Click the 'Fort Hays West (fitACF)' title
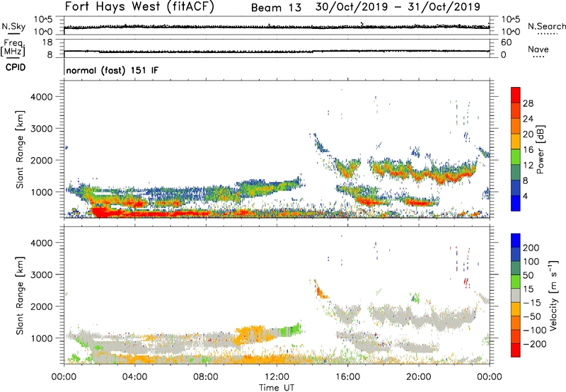566x392 pixels. click(x=139, y=7)
